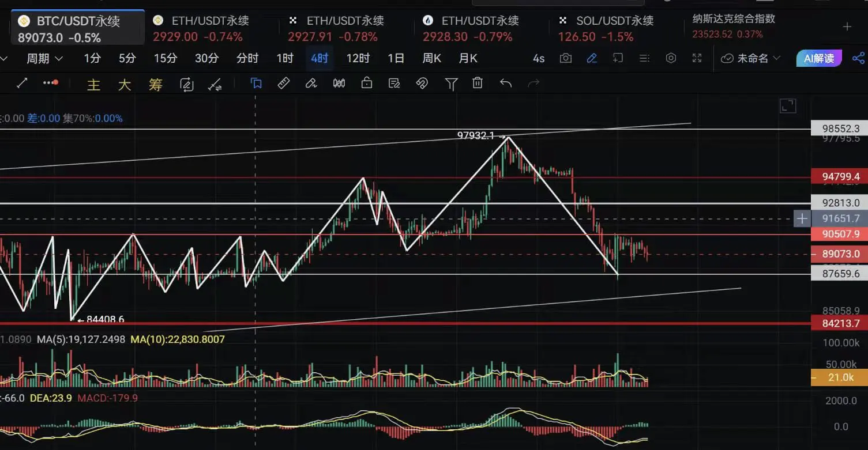
Task: Click the funnel filter icon
Action: point(451,84)
